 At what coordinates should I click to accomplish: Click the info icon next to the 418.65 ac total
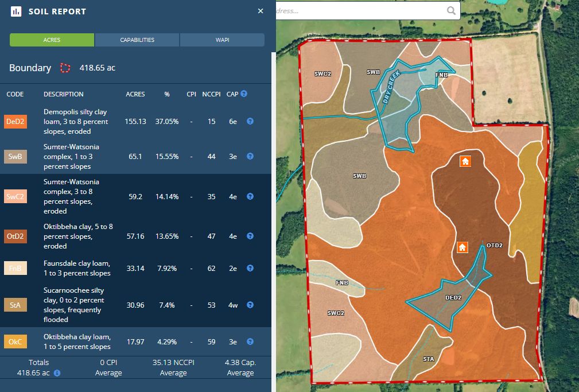tap(56, 372)
